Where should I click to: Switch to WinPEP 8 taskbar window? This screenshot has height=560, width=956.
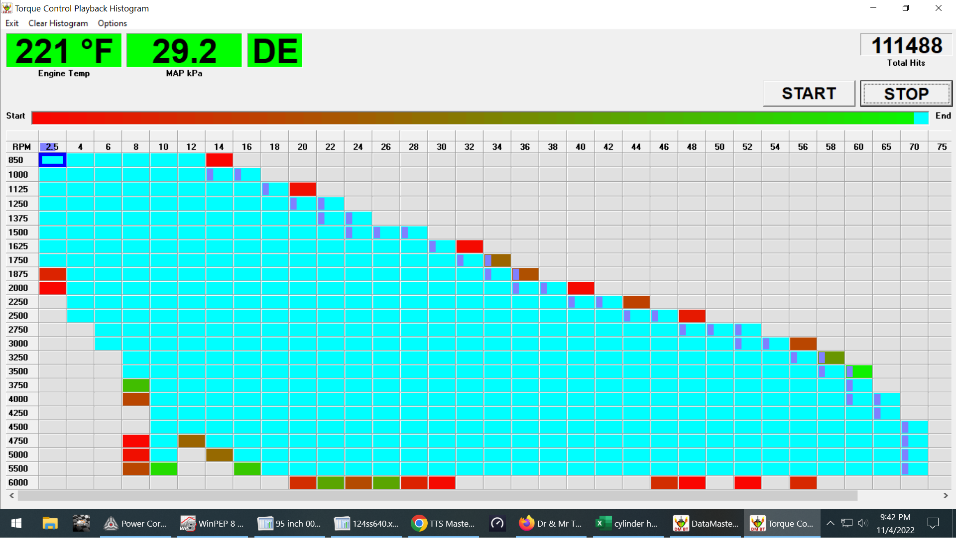[213, 523]
